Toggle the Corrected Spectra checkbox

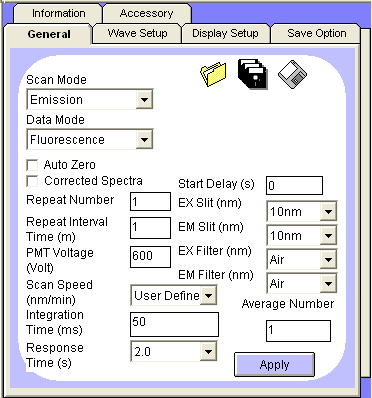pyautogui.click(x=32, y=181)
